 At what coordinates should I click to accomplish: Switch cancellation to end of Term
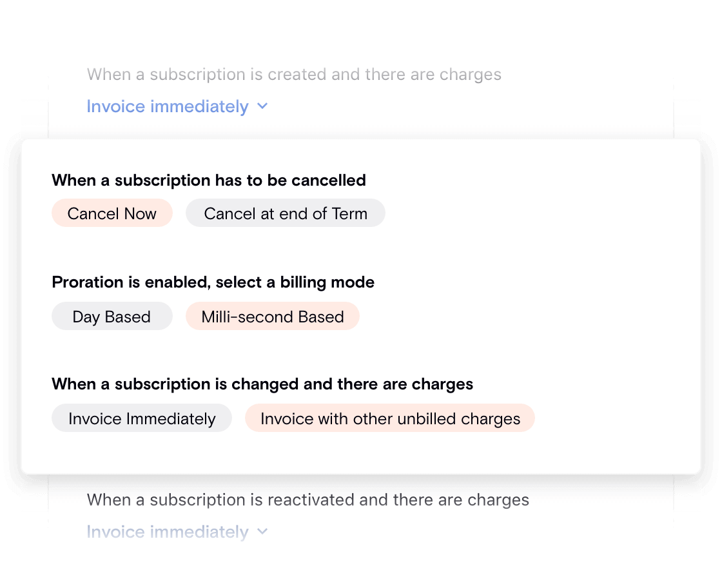pos(285,213)
